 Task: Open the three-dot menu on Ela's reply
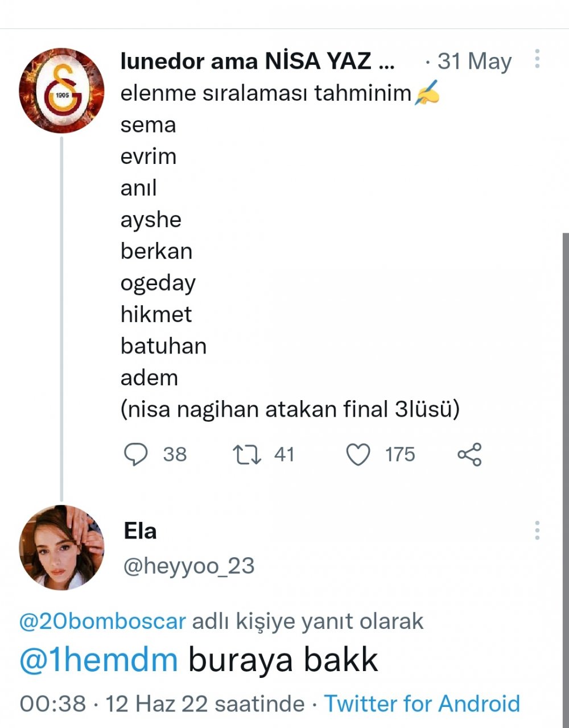537,530
